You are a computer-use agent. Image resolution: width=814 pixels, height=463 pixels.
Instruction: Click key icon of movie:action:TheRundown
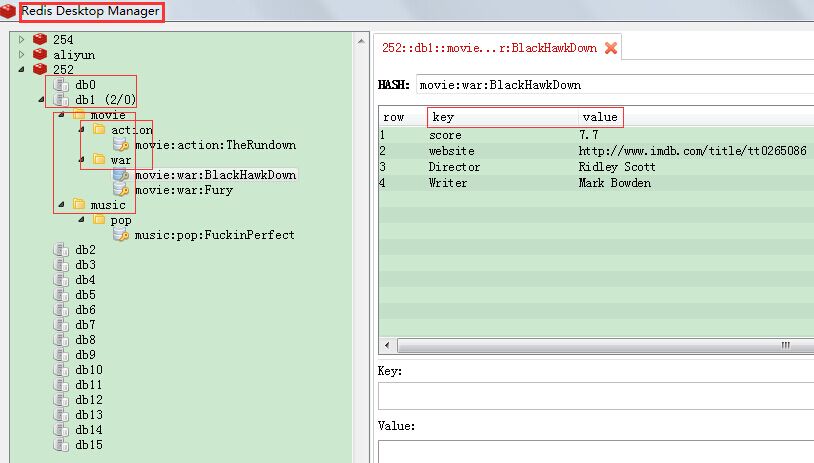pyautogui.click(x=120, y=145)
